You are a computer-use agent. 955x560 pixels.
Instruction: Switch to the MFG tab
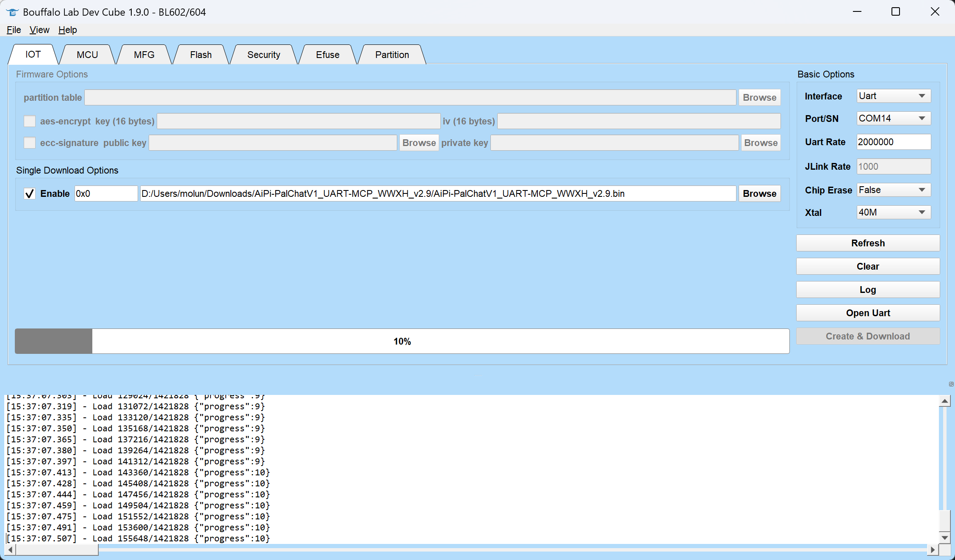[x=144, y=55]
